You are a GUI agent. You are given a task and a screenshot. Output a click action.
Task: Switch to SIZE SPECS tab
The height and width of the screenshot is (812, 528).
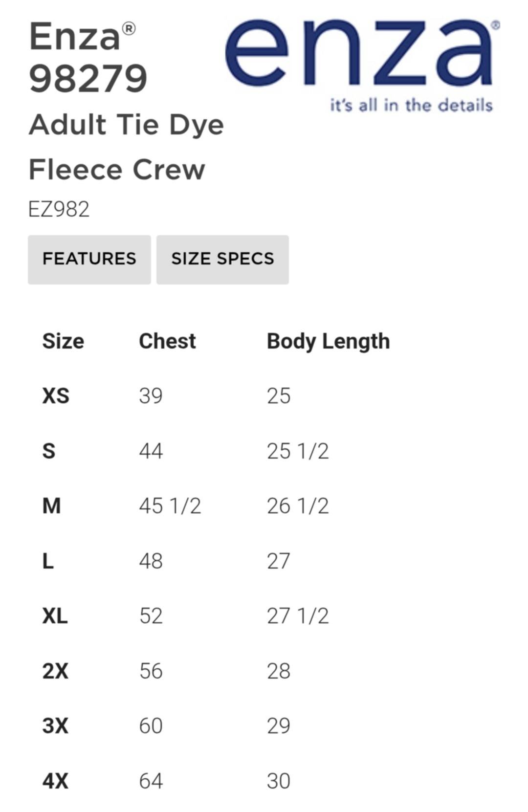coord(222,259)
